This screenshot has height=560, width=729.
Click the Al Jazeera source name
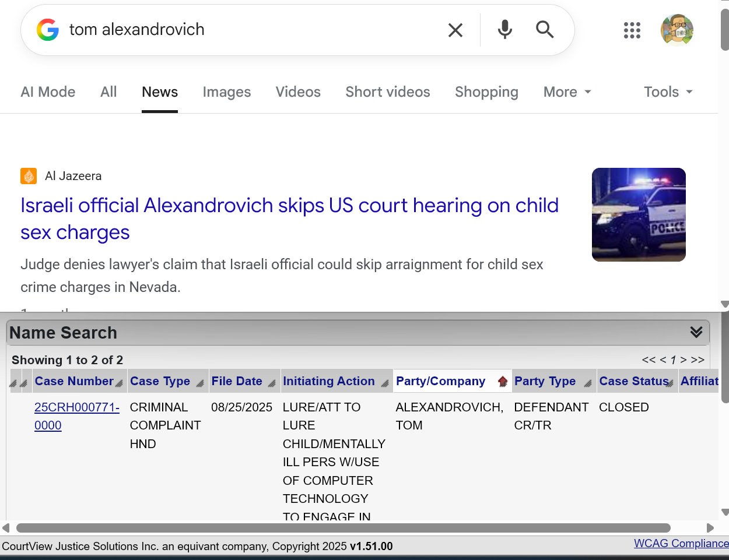pyautogui.click(x=73, y=176)
